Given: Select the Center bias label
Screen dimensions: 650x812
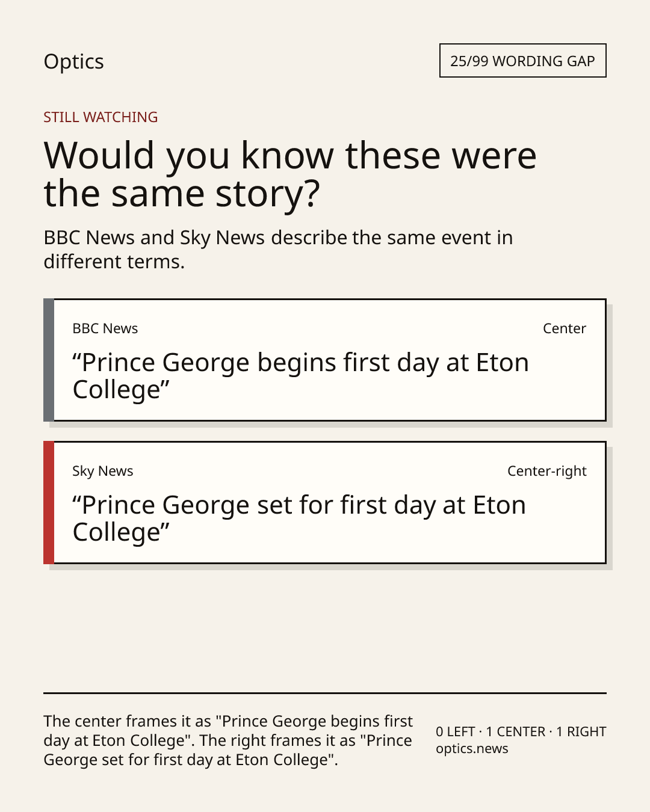Looking at the screenshot, I should (x=564, y=328).
